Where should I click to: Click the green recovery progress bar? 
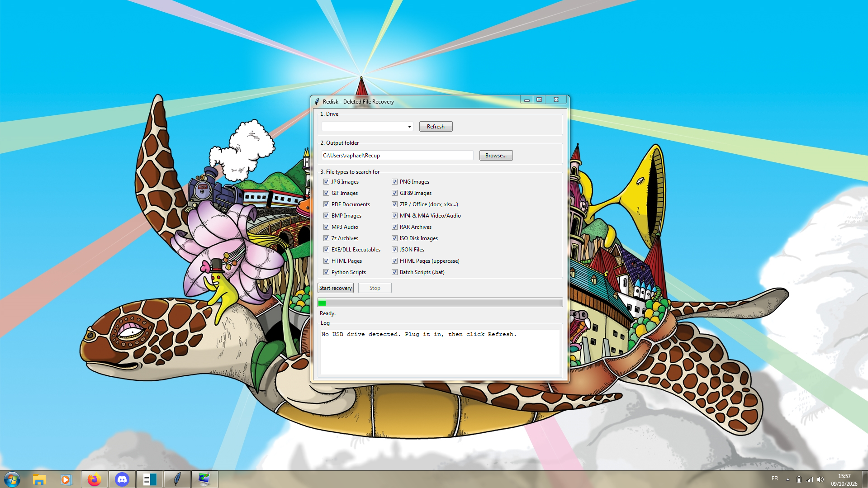[440, 303]
